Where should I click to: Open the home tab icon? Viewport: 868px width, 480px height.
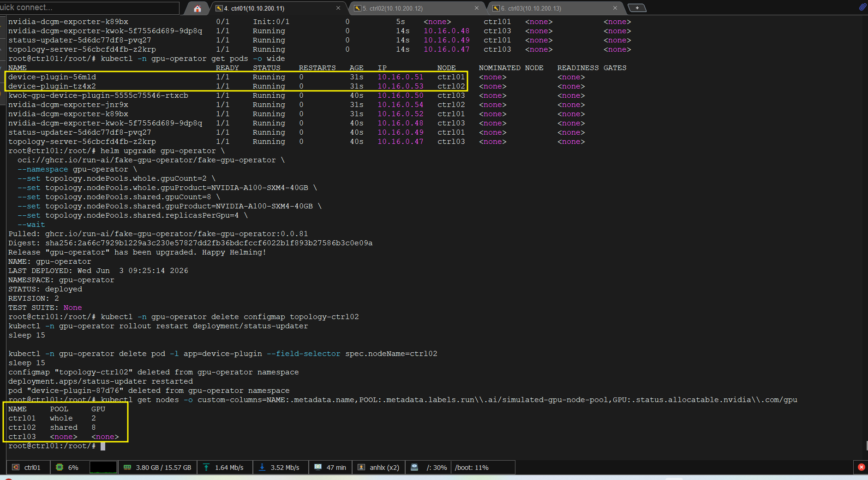198,8
